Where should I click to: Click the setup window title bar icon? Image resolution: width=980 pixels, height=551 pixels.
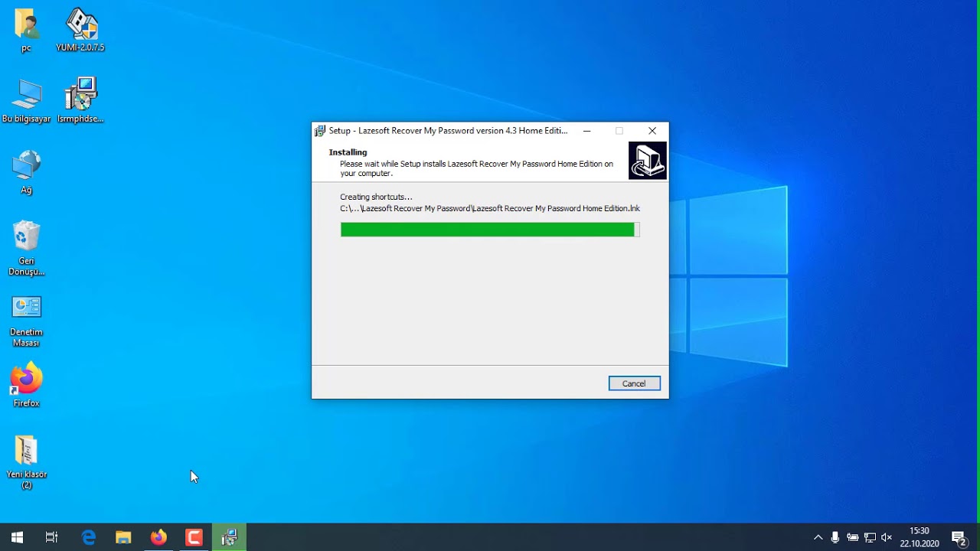(x=320, y=131)
